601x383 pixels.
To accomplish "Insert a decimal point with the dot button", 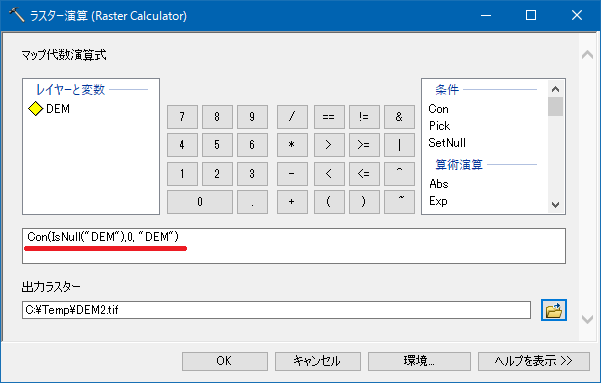I will [252, 202].
